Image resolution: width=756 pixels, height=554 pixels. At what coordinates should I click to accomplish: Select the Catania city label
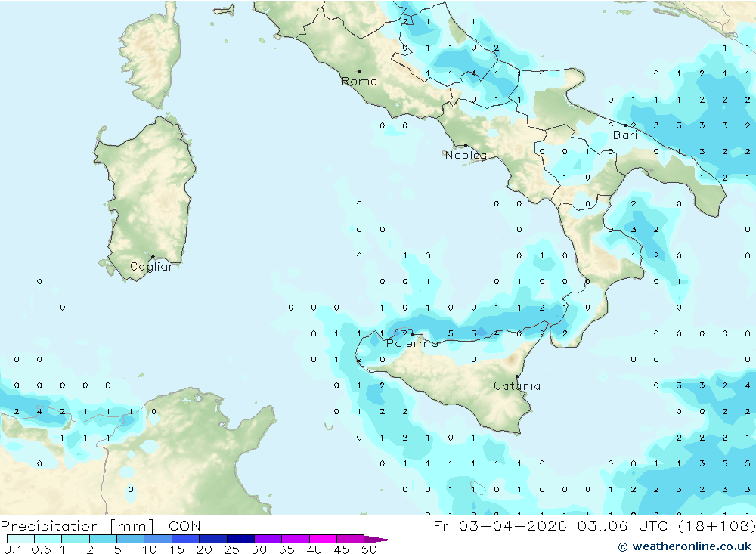(517, 385)
